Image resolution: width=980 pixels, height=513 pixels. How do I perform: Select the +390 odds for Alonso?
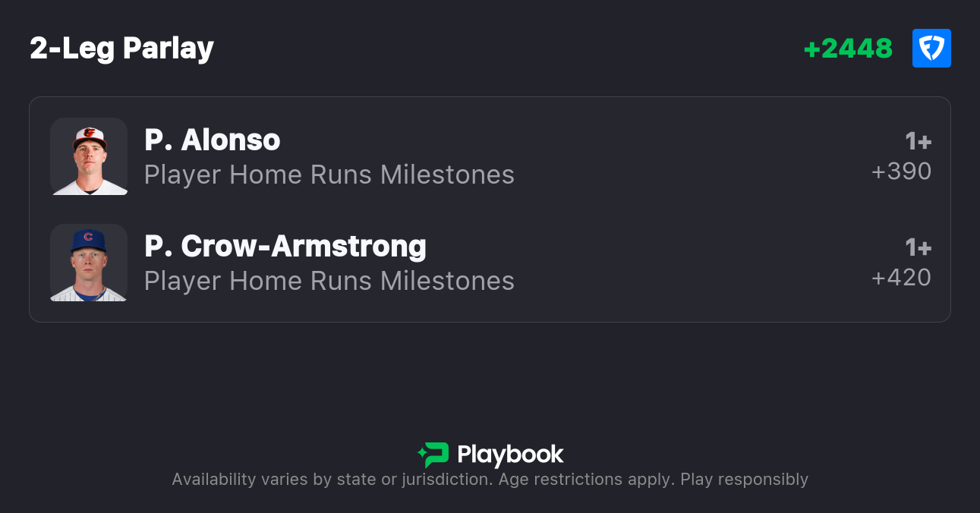(x=901, y=172)
